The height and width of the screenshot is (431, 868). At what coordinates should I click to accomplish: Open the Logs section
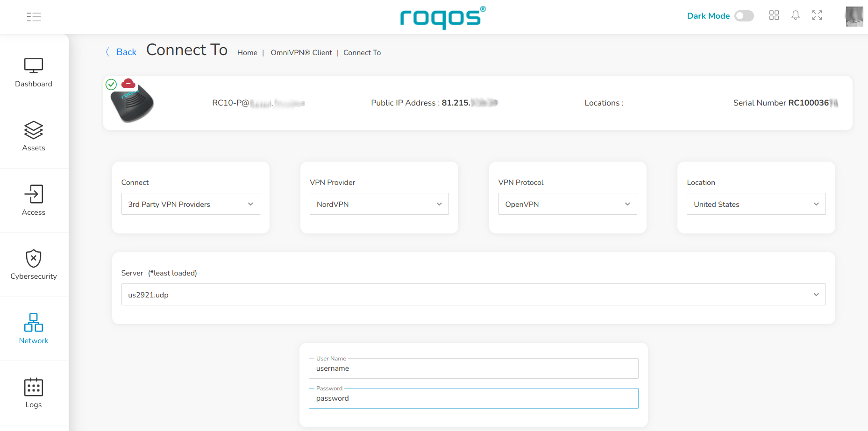coord(34,393)
